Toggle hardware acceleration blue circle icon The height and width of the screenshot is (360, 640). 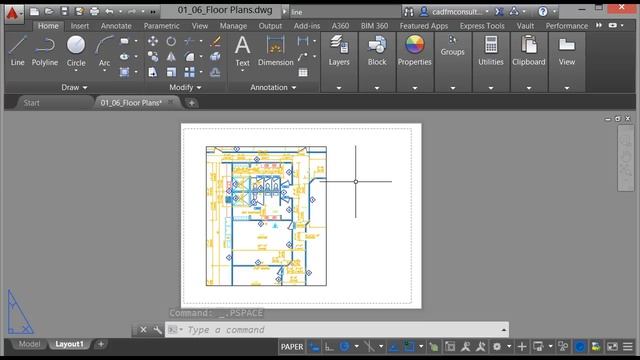tap(580, 347)
